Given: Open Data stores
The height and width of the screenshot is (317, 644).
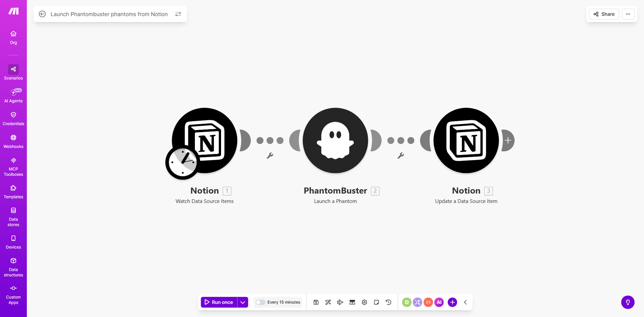Looking at the screenshot, I should pyautogui.click(x=13, y=217).
